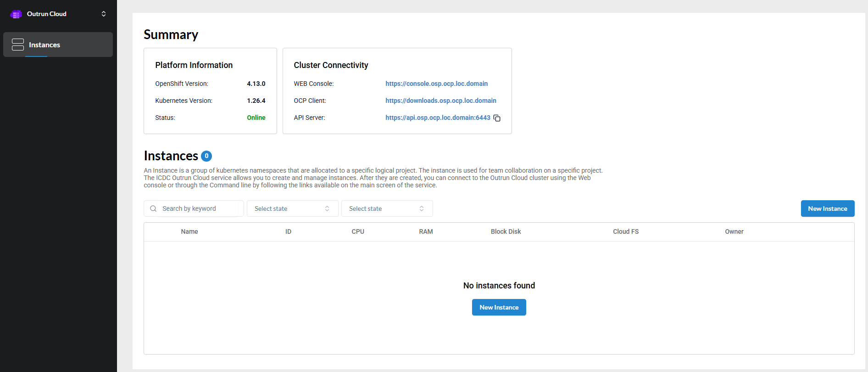Click the ID column header
Image resolution: width=868 pixels, height=372 pixels.
(288, 231)
